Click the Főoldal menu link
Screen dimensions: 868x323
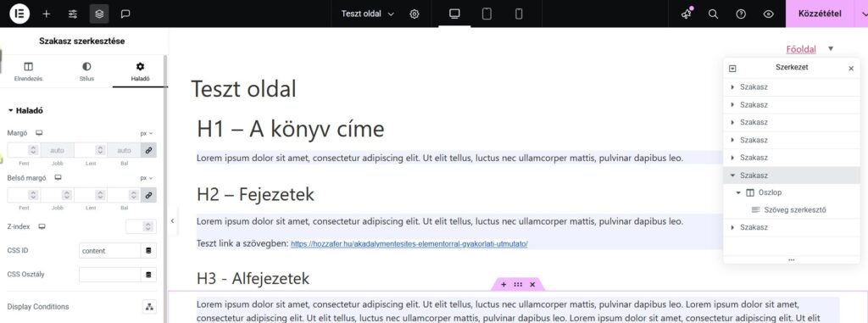tap(801, 49)
